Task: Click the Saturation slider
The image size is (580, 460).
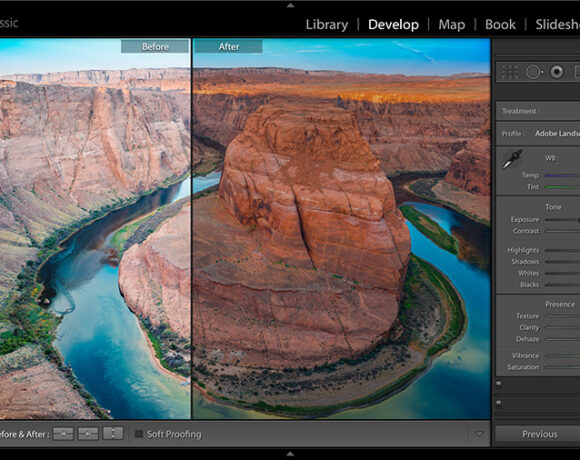Action: 563,367
